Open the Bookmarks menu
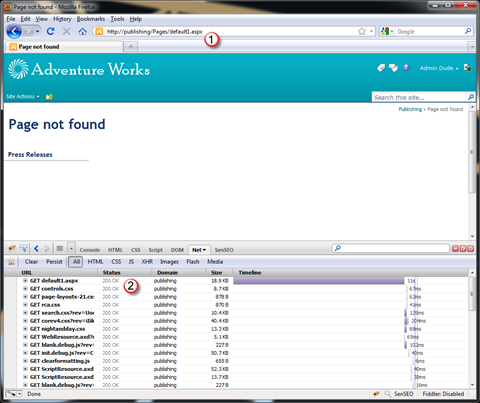This screenshot has width=480, height=403. [x=91, y=19]
